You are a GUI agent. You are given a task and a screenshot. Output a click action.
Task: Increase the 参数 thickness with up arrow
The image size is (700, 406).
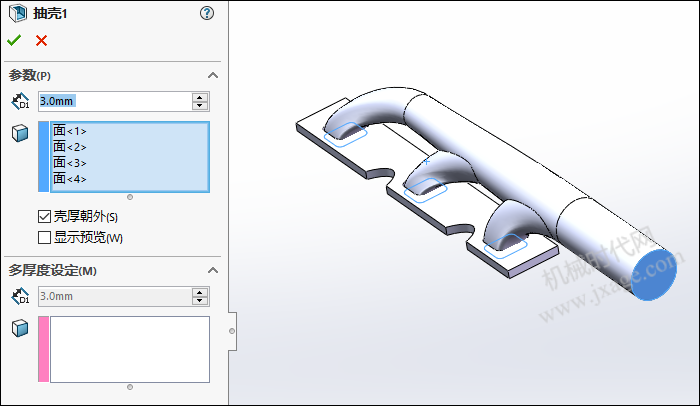coord(200,97)
